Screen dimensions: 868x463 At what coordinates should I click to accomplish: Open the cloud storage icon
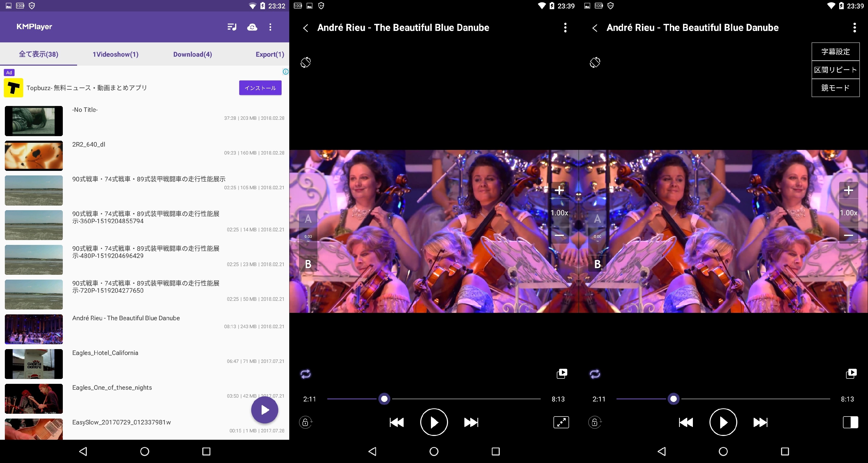point(252,27)
